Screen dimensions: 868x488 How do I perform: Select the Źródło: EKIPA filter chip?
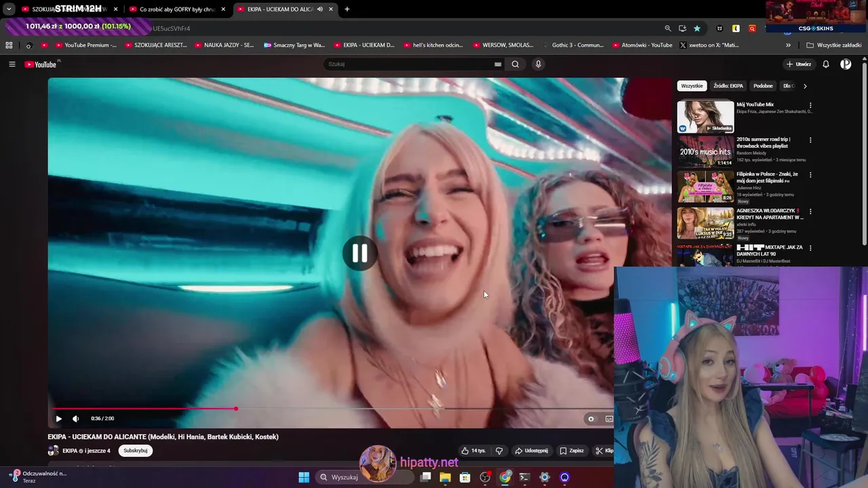(728, 86)
